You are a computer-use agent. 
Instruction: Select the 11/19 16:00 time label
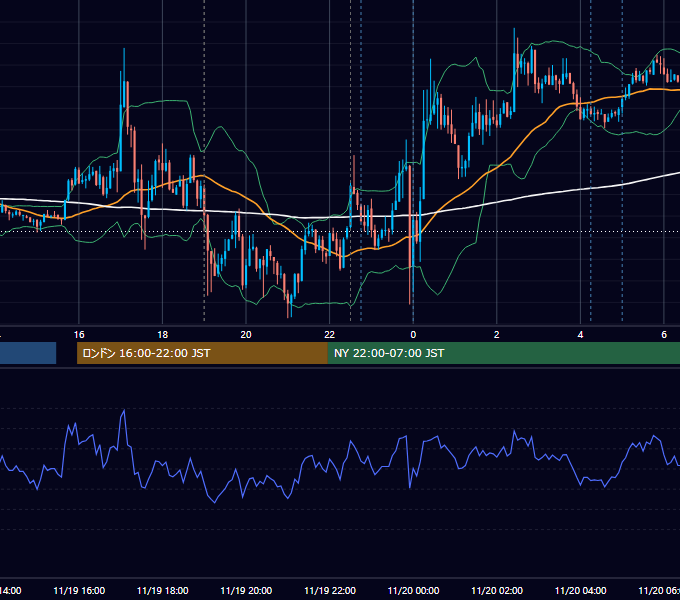[x=79, y=590]
